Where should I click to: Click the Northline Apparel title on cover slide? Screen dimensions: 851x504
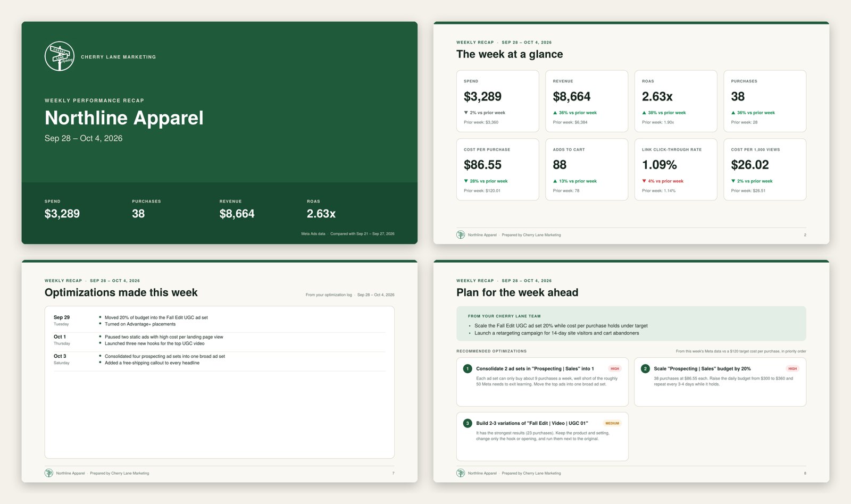[x=124, y=118]
